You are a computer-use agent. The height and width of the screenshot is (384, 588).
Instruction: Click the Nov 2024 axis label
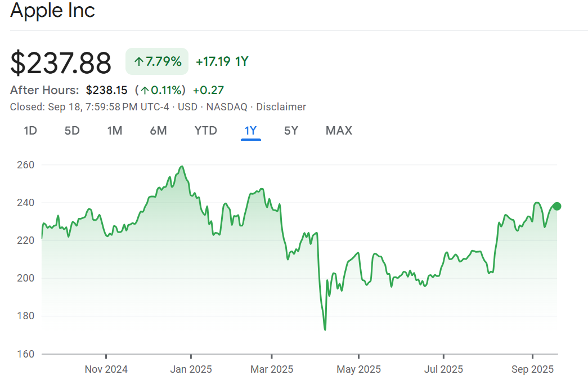coord(106,369)
